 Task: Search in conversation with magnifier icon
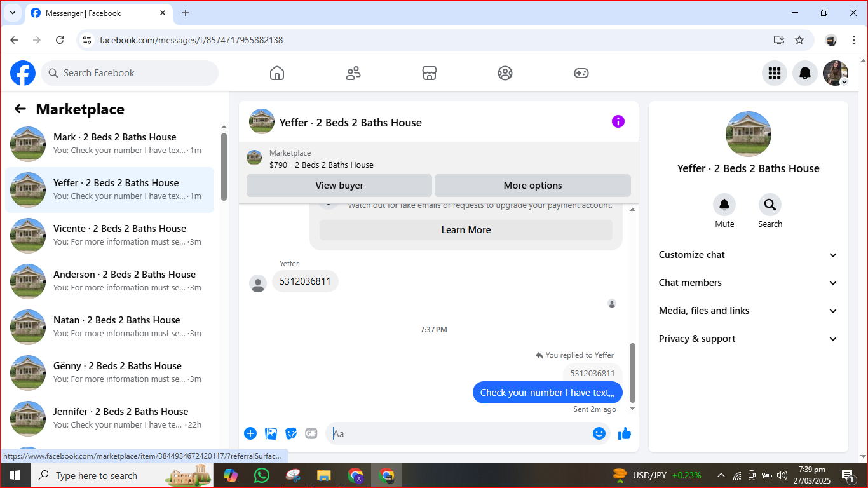(x=770, y=205)
